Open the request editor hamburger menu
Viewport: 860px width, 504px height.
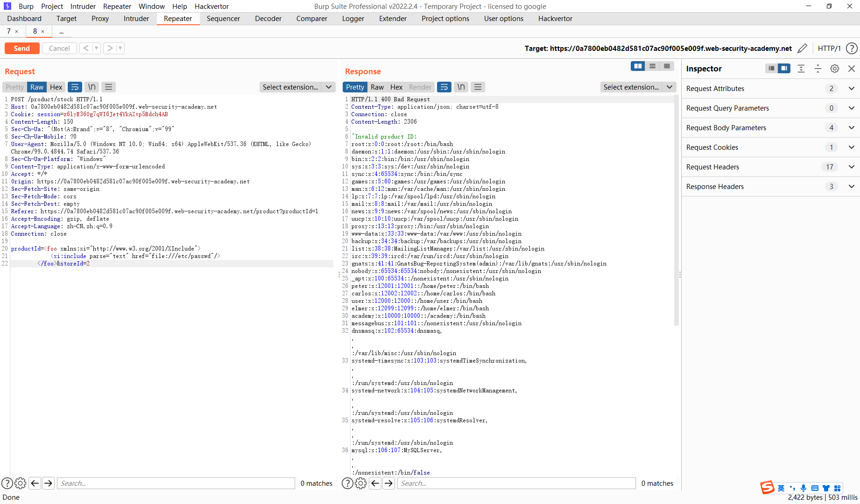click(108, 87)
